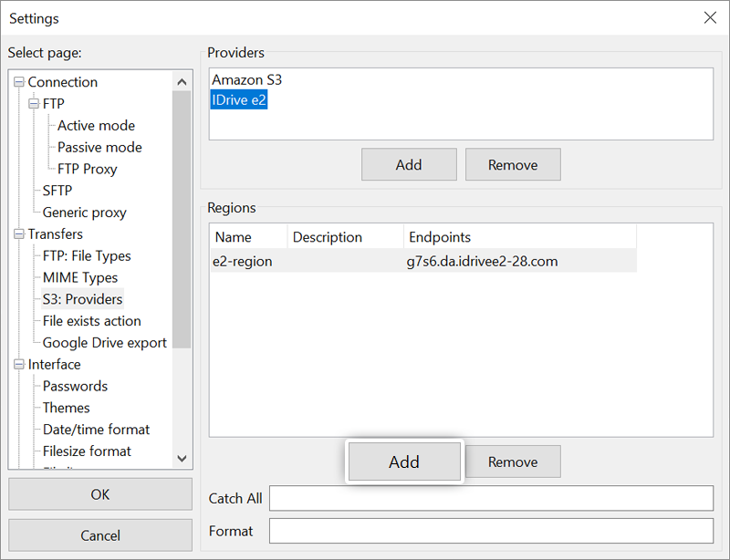
Task: Open FTP Proxy page
Action: [x=87, y=169]
